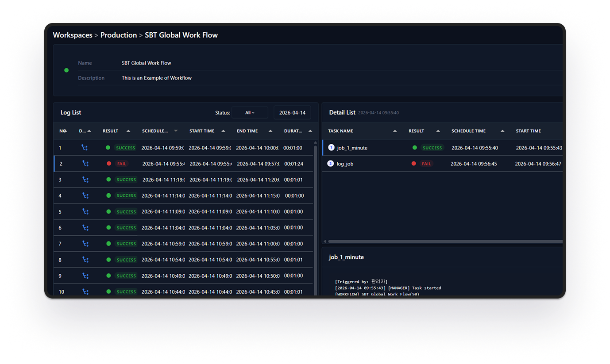Open the date picker field showing 2026-04-14
610x364 pixels.
292,113
